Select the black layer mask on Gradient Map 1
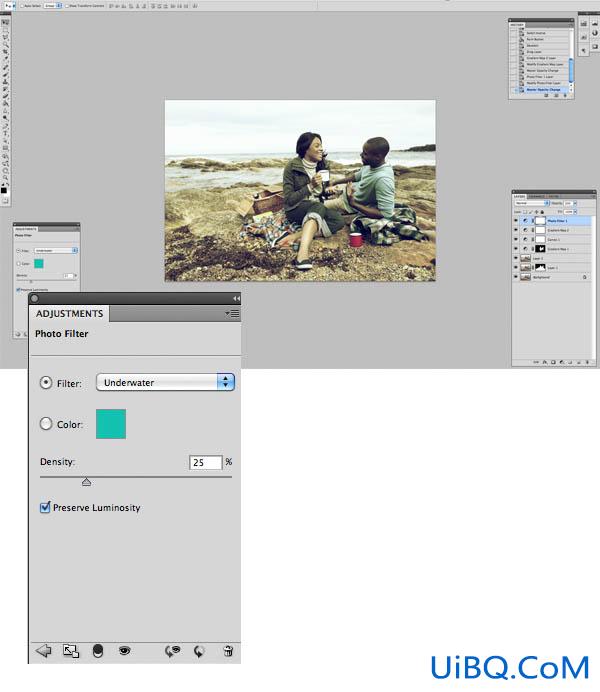Image resolution: width=600 pixels, height=692 pixels. click(540, 249)
